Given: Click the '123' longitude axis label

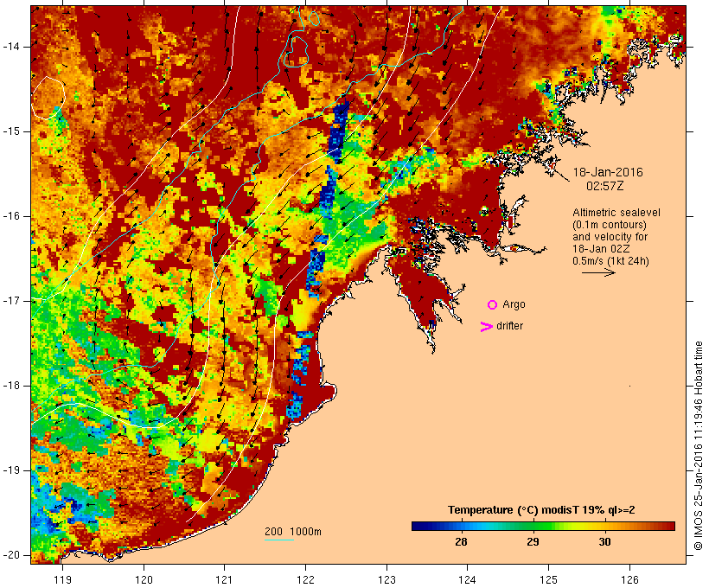Looking at the screenshot, I should pyautogui.click(x=386, y=579).
